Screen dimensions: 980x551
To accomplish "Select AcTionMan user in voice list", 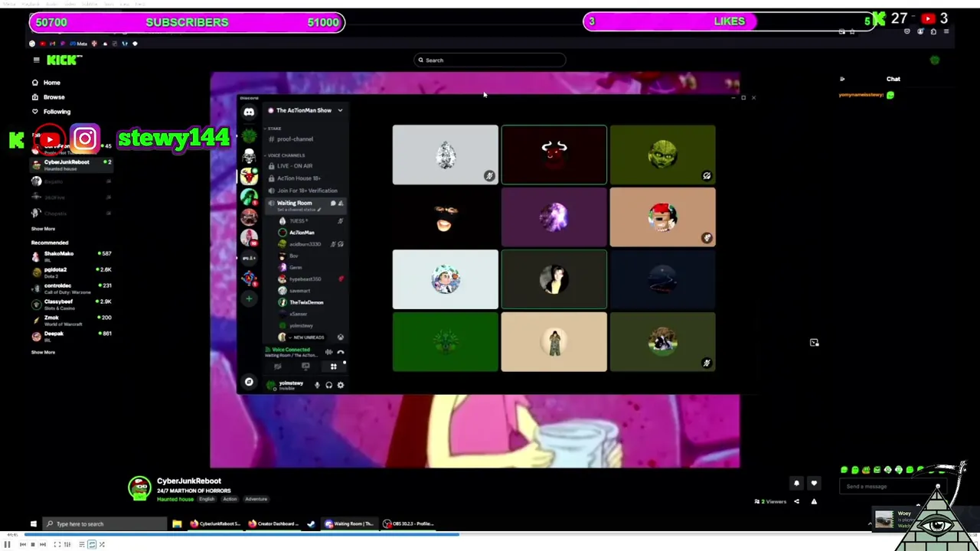I will click(x=302, y=233).
